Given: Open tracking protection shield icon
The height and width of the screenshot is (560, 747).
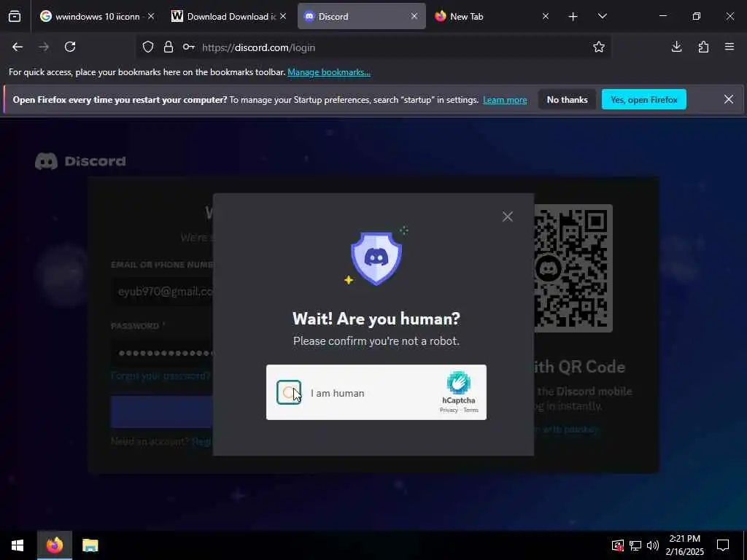Looking at the screenshot, I should pyautogui.click(x=148, y=47).
